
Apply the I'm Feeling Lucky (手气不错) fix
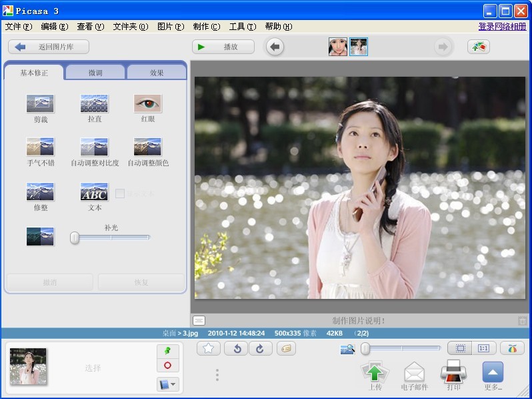pos(40,147)
